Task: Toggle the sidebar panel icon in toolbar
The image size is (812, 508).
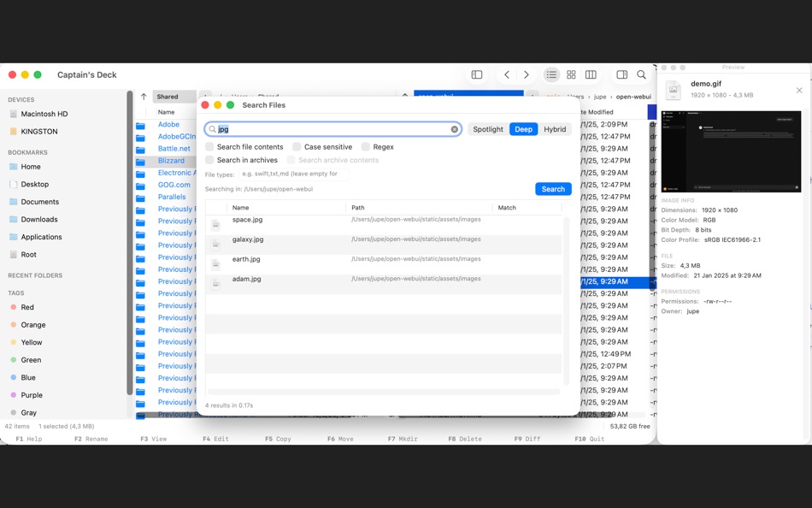Action: pyautogui.click(x=476, y=74)
